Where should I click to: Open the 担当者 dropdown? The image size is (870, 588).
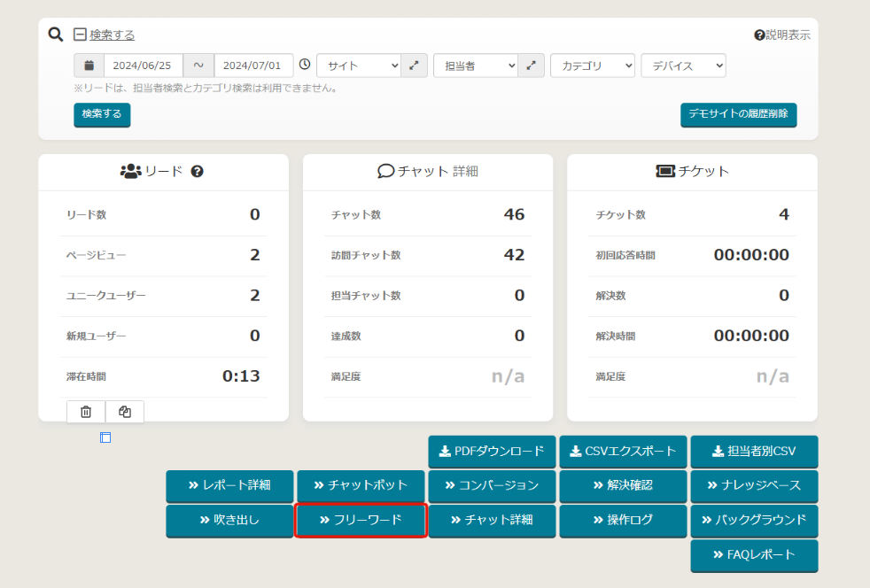tap(476, 66)
